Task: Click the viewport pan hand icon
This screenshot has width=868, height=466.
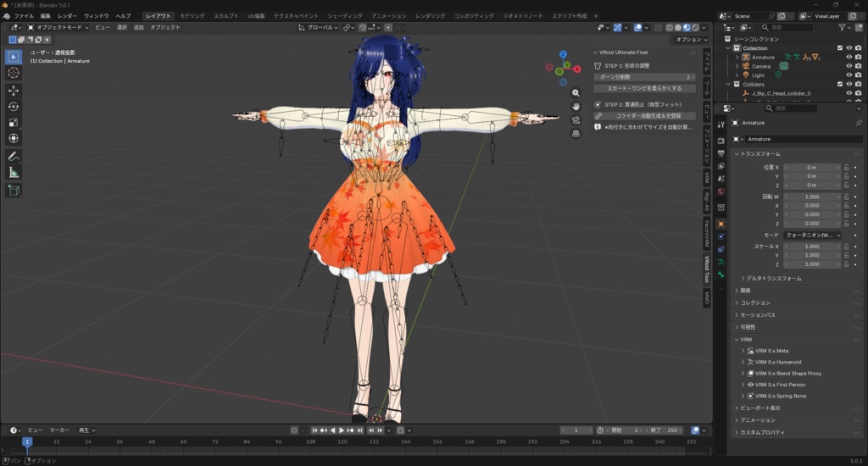Action: click(576, 106)
